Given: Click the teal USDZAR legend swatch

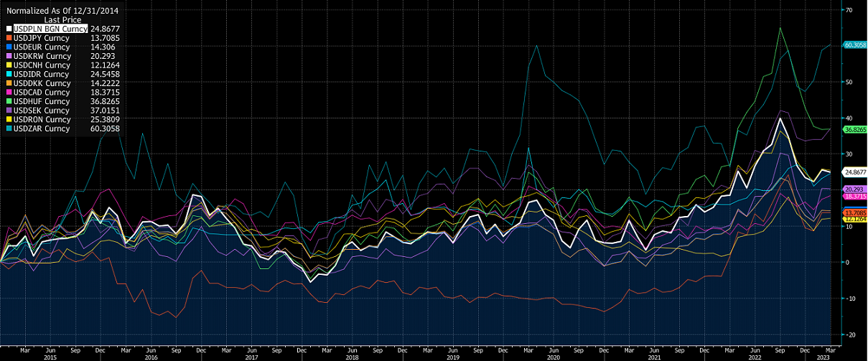Looking at the screenshot, I should 8,129.
